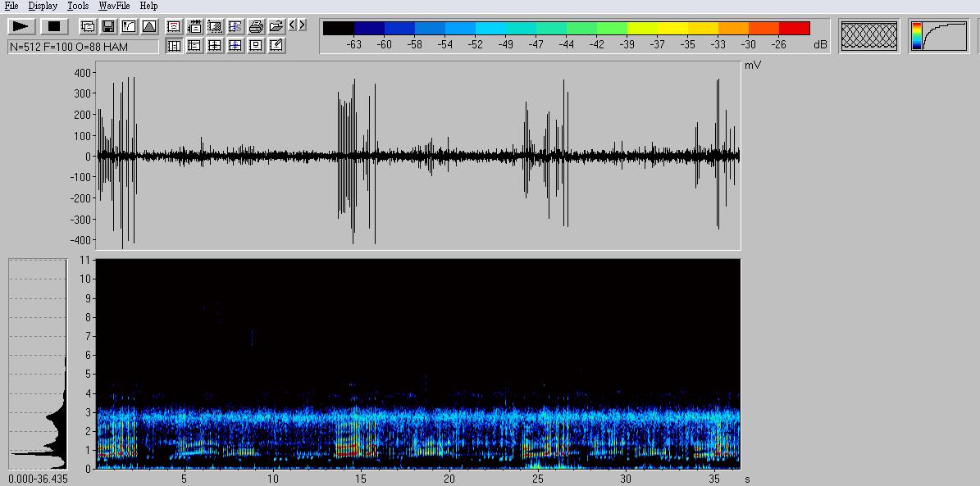Open the Display menu

[43, 6]
